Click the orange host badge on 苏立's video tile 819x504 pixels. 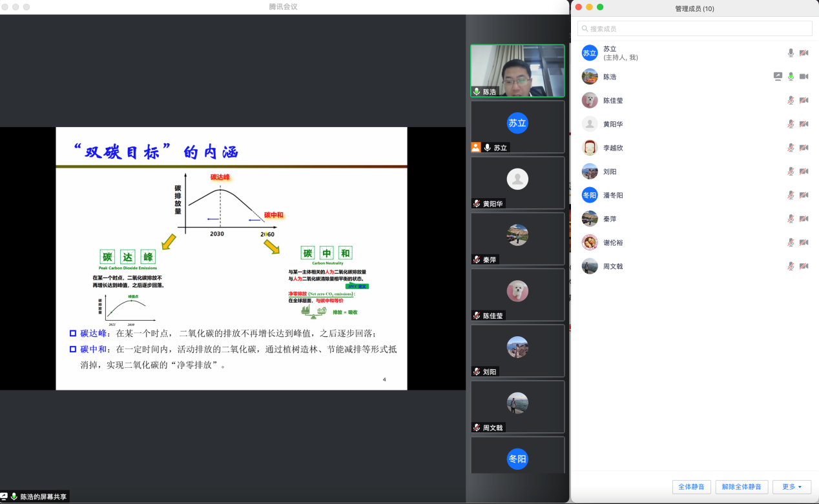pyautogui.click(x=476, y=147)
